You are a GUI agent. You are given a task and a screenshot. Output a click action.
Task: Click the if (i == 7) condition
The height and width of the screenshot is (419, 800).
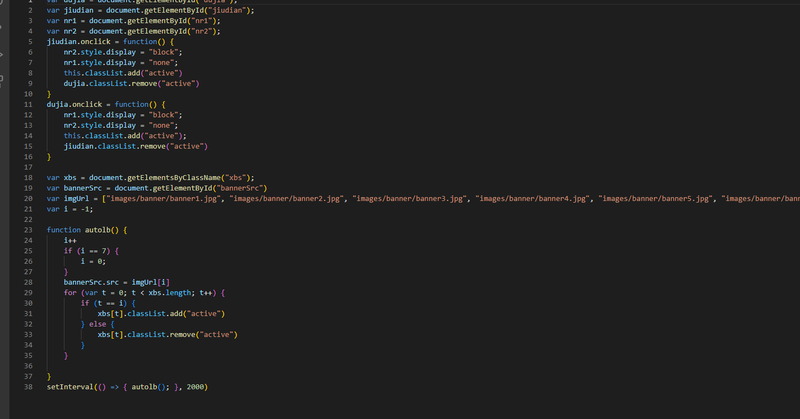(x=87, y=251)
